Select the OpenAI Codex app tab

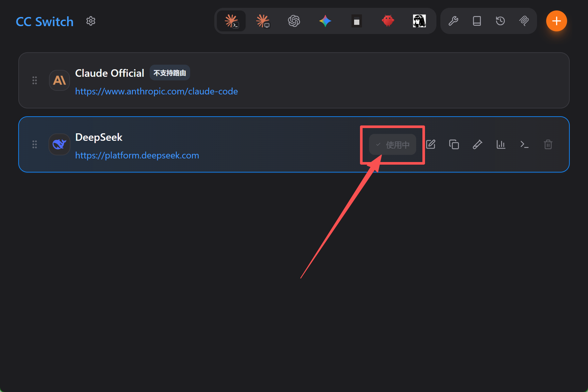294,21
